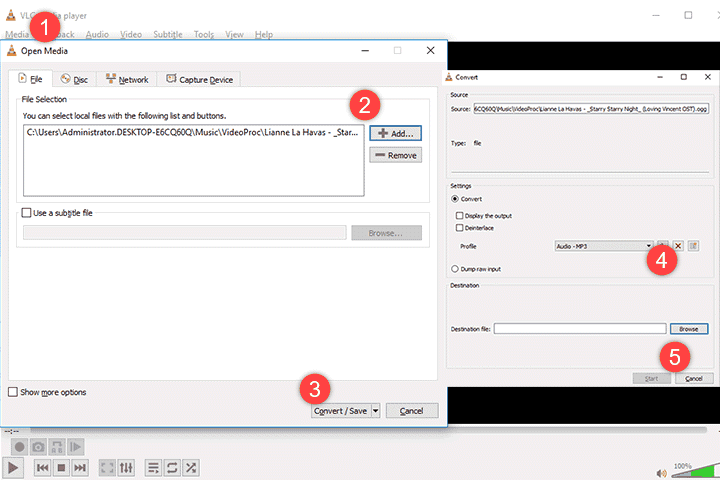The width and height of the screenshot is (720, 480).
Task: Enable random shuffle playback
Action: click(x=191, y=468)
